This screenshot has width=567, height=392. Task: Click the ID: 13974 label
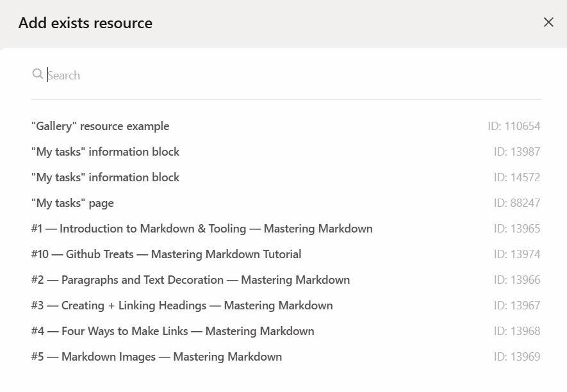pyautogui.click(x=516, y=254)
